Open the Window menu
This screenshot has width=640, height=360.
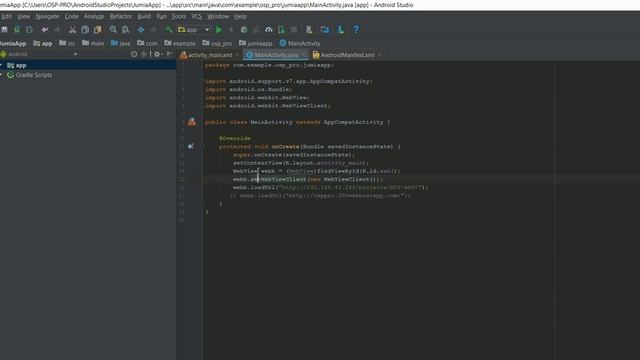(x=218, y=16)
